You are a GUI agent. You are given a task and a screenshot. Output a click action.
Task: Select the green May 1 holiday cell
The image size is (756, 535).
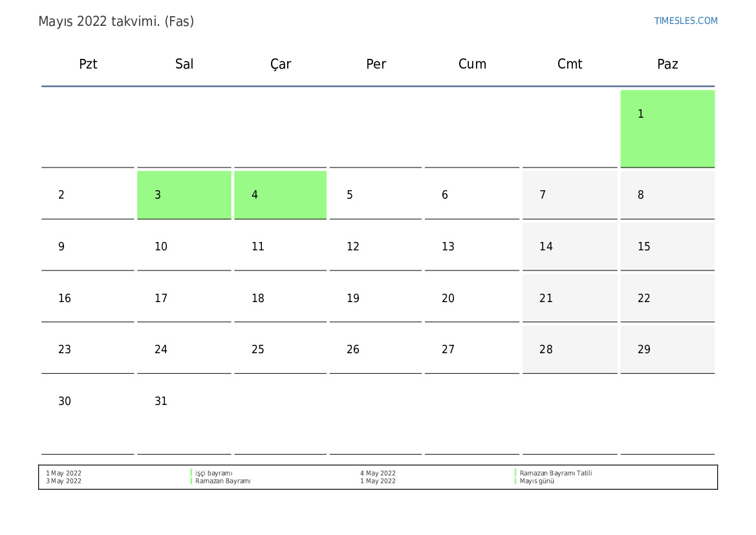(x=667, y=129)
